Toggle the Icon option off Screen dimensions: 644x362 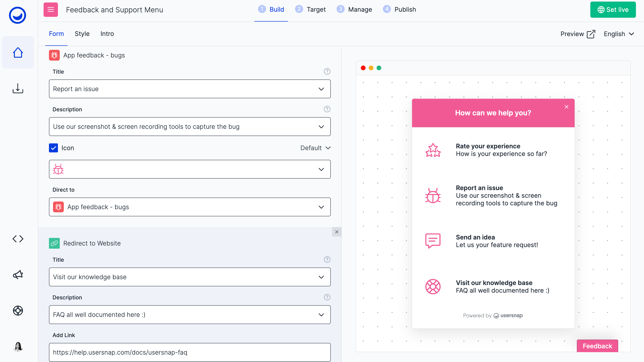coord(53,148)
